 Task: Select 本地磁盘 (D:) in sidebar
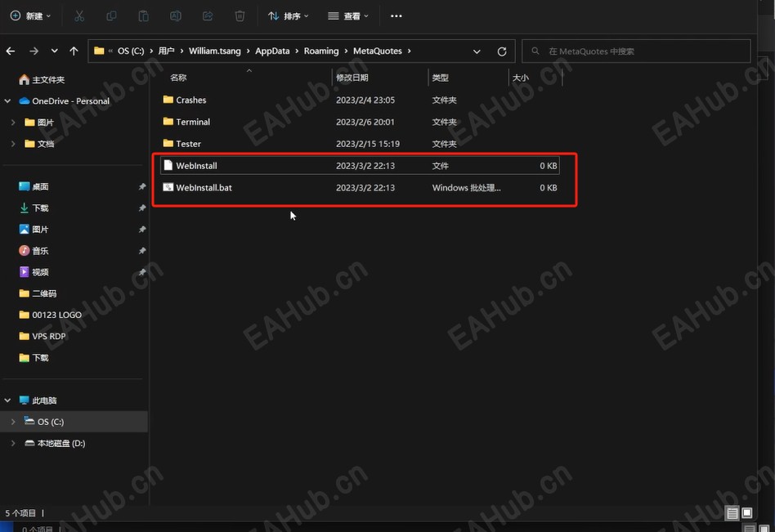[x=55, y=443]
